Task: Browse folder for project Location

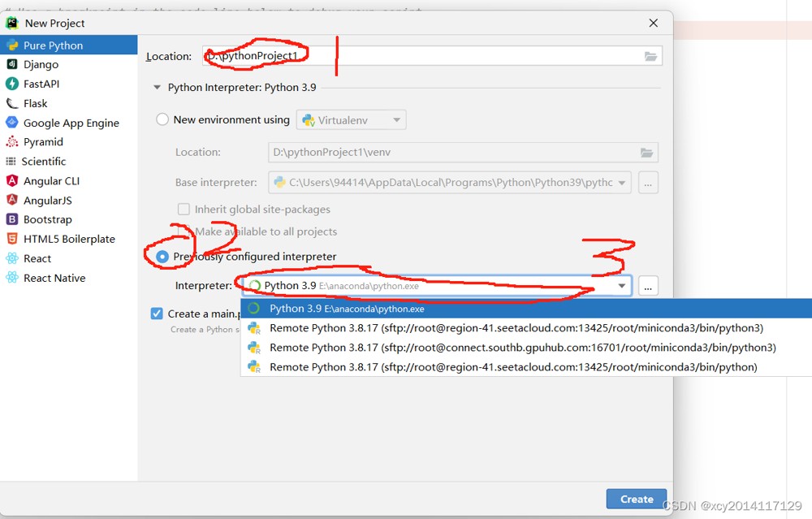Action: [x=650, y=56]
